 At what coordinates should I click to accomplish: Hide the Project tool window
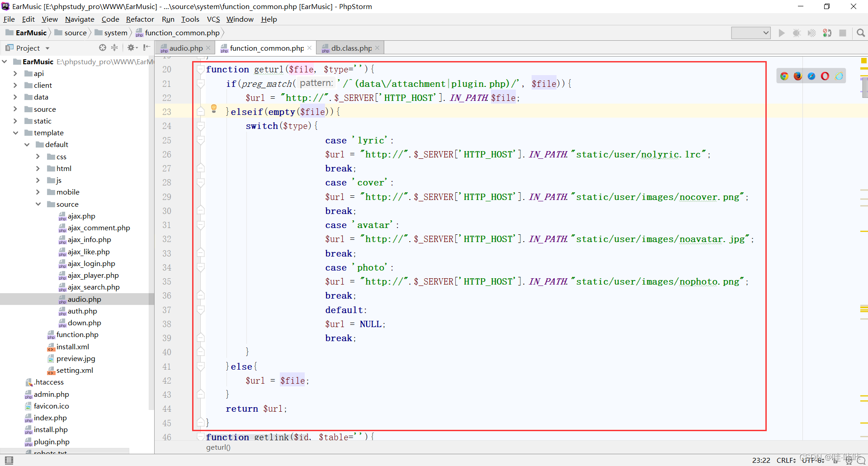point(146,48)
